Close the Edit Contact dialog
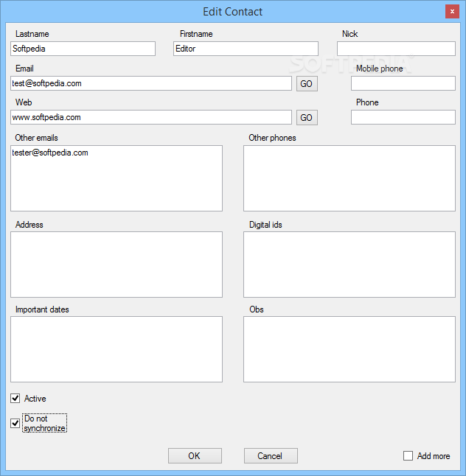 (x=452, y=12)
